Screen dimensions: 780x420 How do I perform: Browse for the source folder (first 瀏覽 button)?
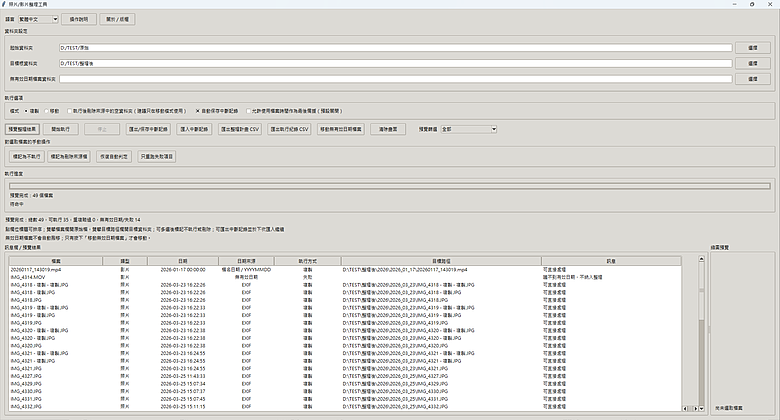pyautogui.click(x=751, y=47)
